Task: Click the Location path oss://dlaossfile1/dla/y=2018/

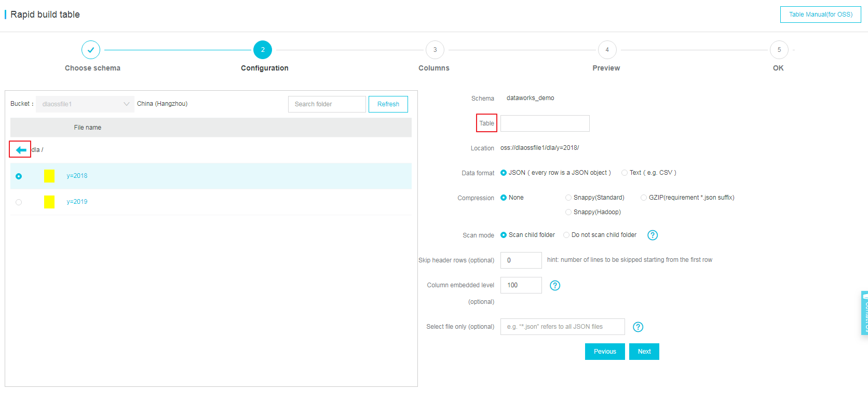Action: coord(540,148)
